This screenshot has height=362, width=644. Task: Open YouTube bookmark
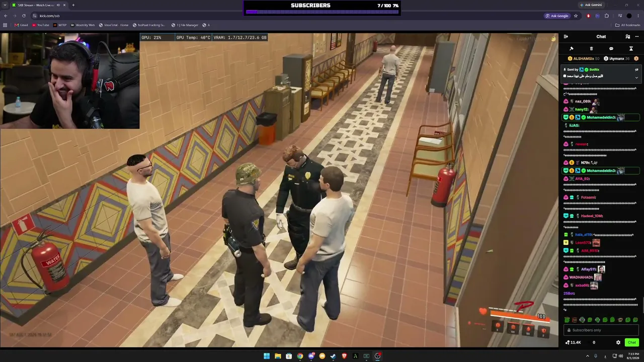coord(41,25)
